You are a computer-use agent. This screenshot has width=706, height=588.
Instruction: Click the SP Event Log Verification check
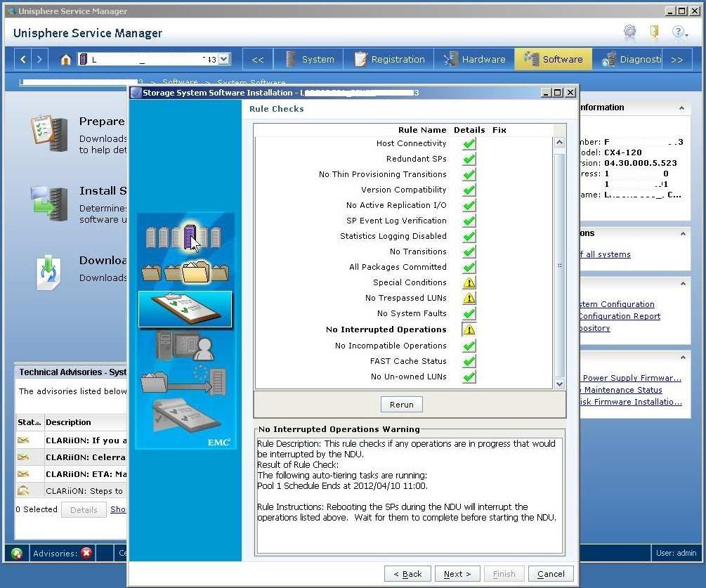coord(469,221)
